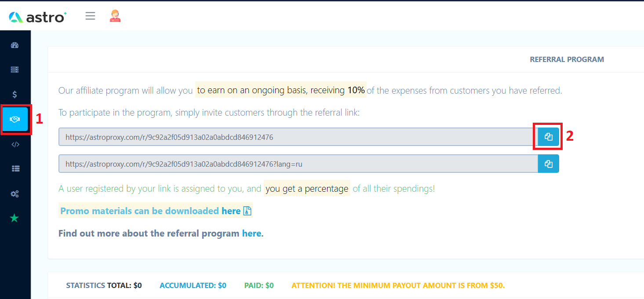Copy the first referral link
Screen dimensions: 644x299
[548, 137]
